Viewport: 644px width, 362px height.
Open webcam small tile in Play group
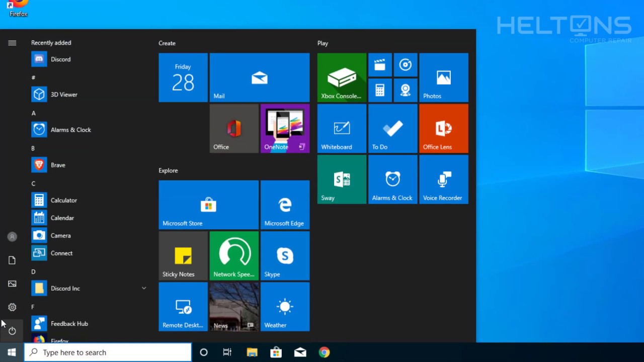(406, 90)
